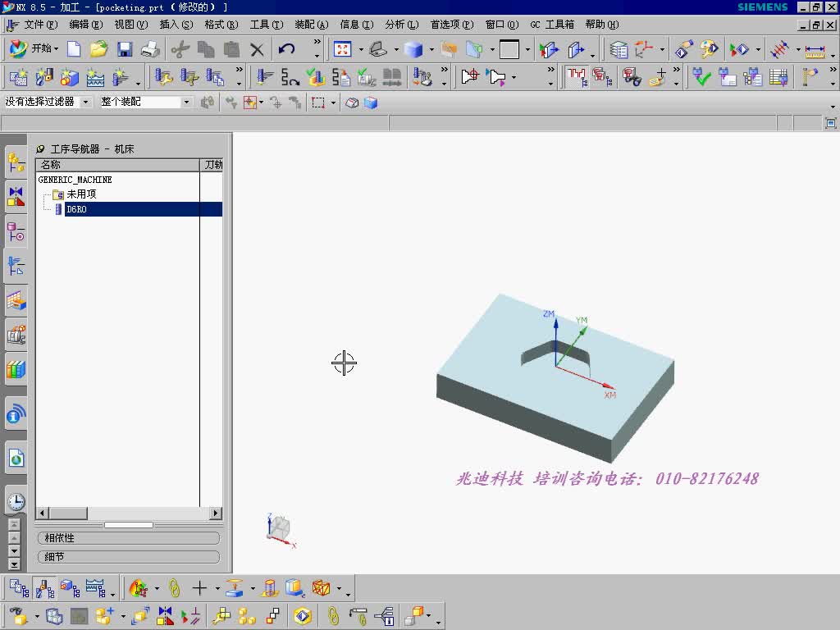Click the navigator scroll right arrow
The width and height of the screenshot is (840, 630).
pos(216,514)
